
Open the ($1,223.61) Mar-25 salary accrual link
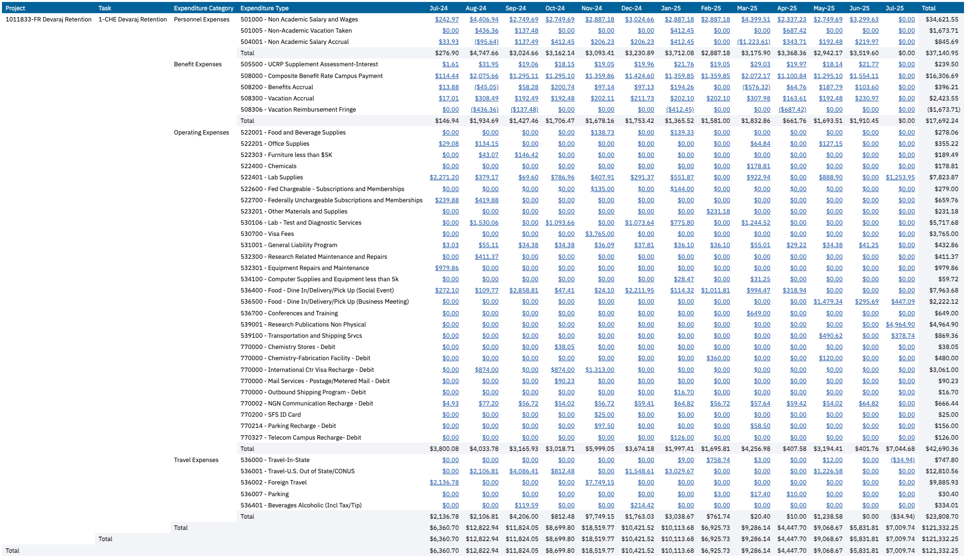(753, 42)
